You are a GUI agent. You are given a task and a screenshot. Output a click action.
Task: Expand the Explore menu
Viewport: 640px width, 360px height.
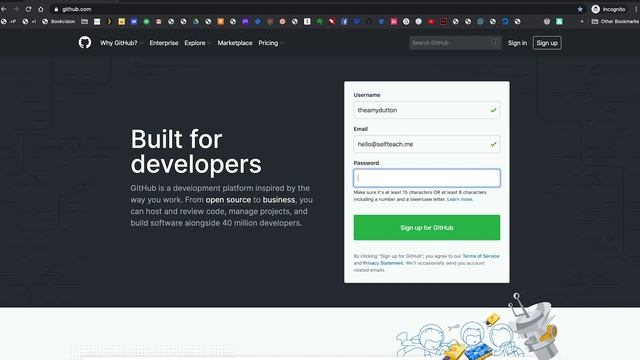(x=198, y=43)
